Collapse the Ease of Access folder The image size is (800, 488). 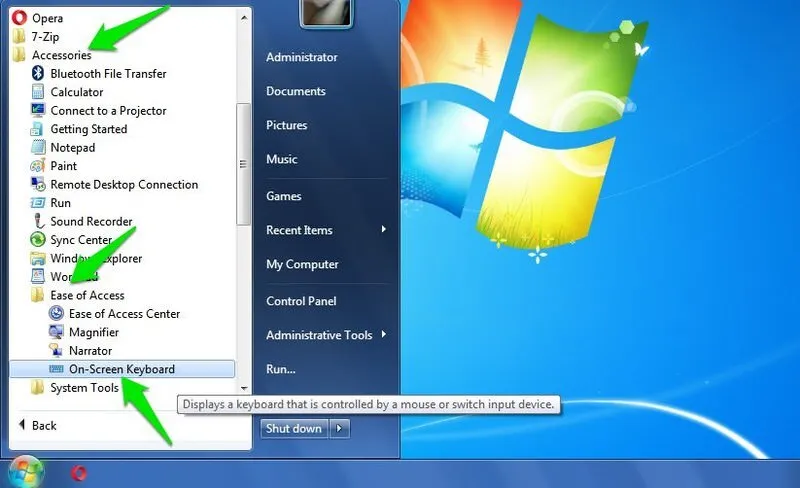[x=86, y=295]
